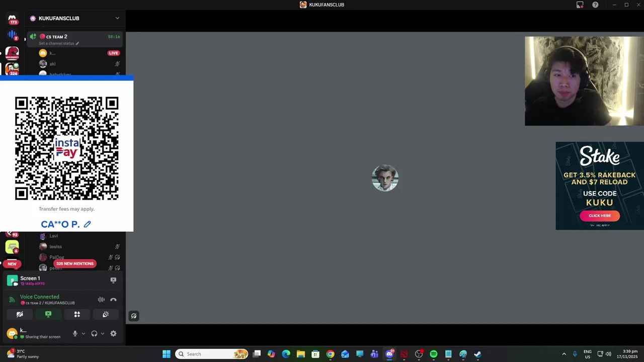This screenshot has height=362, width=644.
Task: Click the pencil next to Set a channel status
Action: tap(77, 43)
